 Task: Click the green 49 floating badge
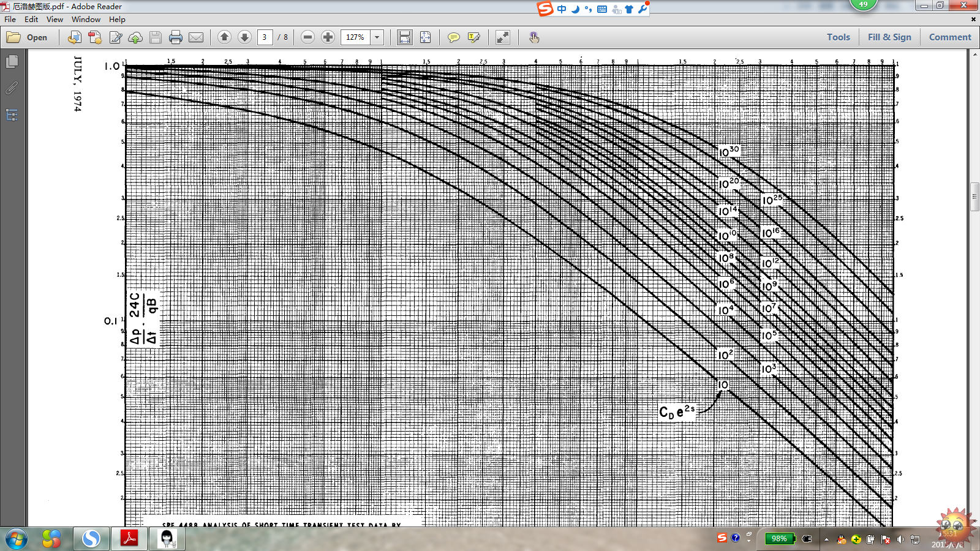864,4
